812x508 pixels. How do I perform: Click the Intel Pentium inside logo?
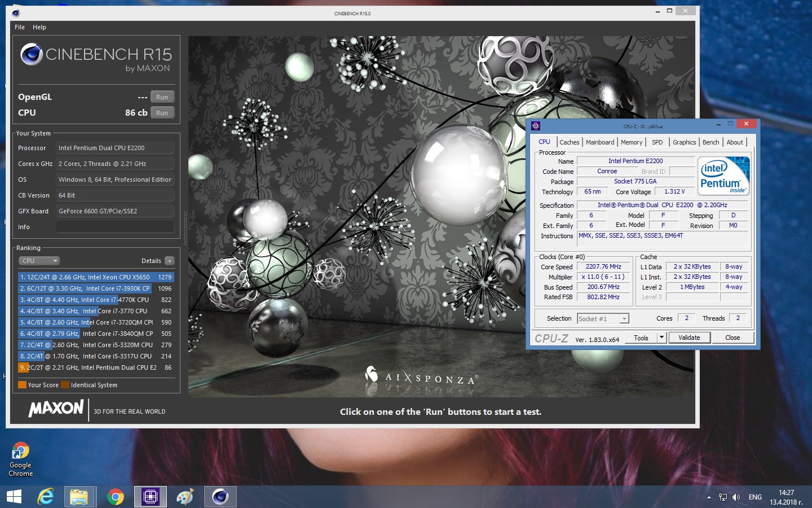tap(723, 176)
